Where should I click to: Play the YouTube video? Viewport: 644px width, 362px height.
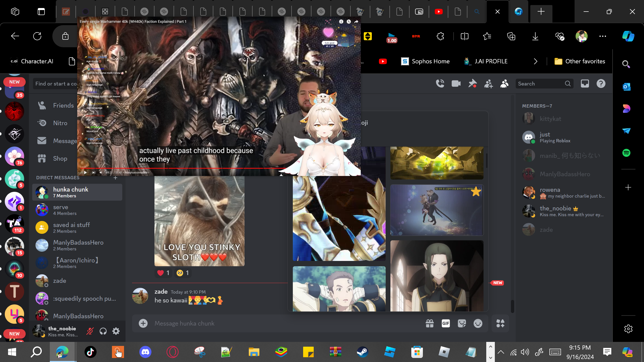(85, 172)
